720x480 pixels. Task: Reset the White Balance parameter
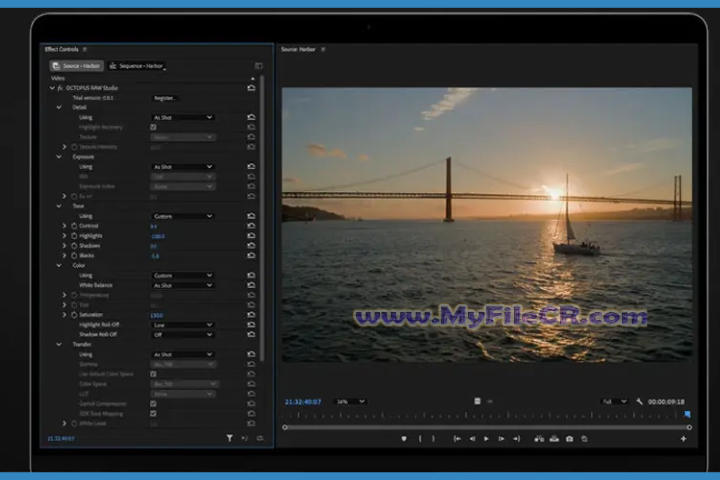click(251, 285)
